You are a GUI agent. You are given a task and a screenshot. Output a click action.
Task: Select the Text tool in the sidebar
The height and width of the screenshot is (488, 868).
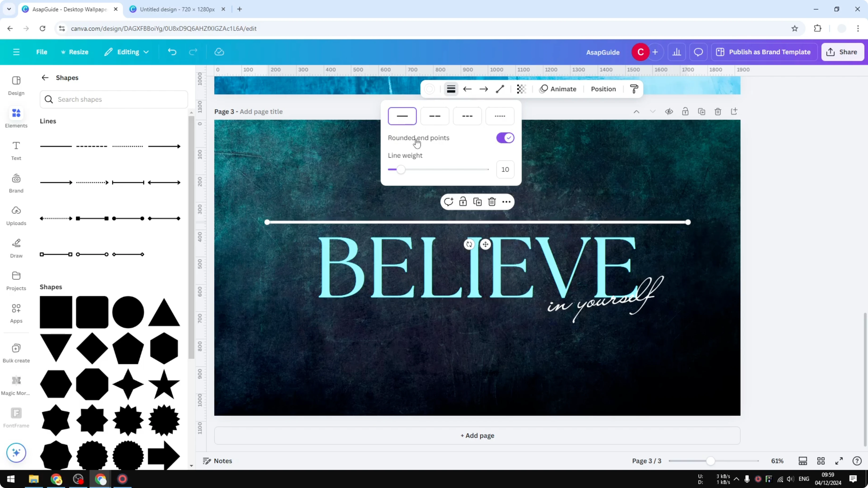pos(16,150)
